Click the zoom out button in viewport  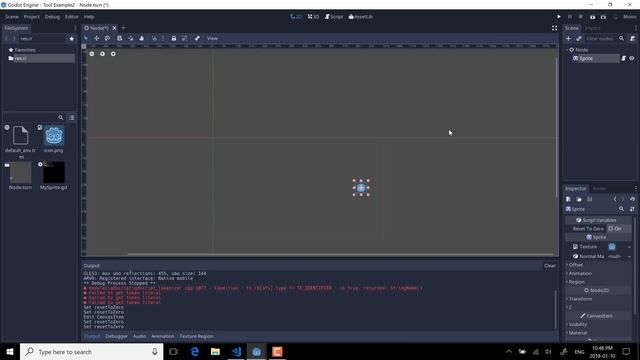tap(92, 54)
